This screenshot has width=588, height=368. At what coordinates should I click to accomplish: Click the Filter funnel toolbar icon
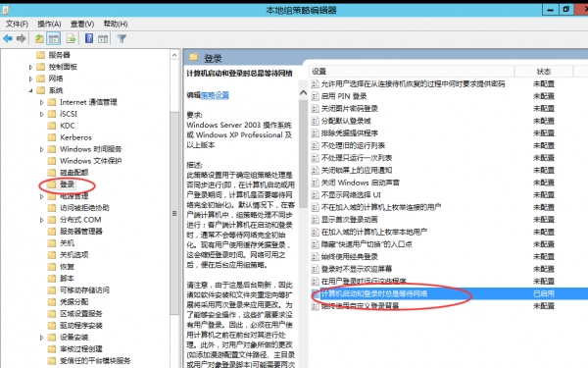click(122, 38)
